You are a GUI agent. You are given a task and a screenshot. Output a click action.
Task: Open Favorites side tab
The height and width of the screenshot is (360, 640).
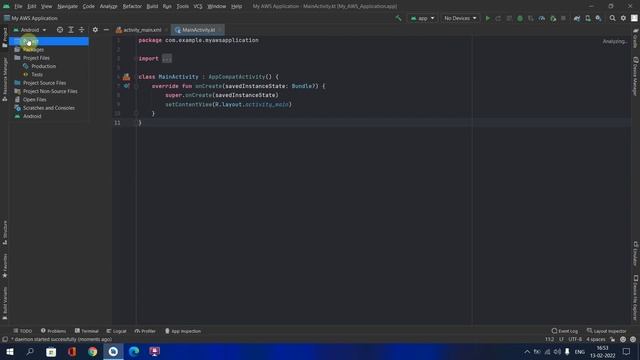click(5, 265)
